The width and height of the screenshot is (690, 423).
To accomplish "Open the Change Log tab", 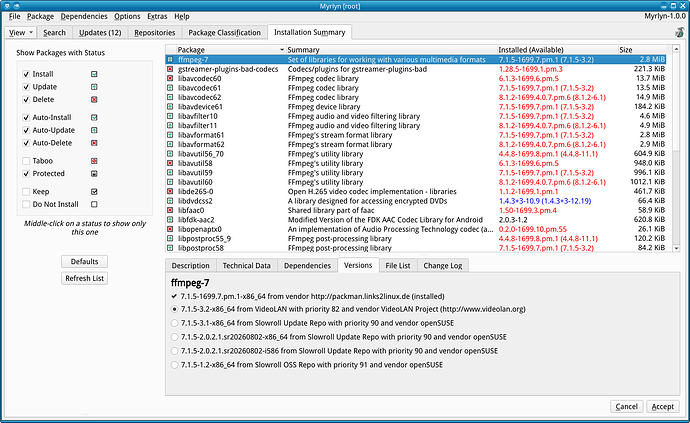I will click(443, 265).
